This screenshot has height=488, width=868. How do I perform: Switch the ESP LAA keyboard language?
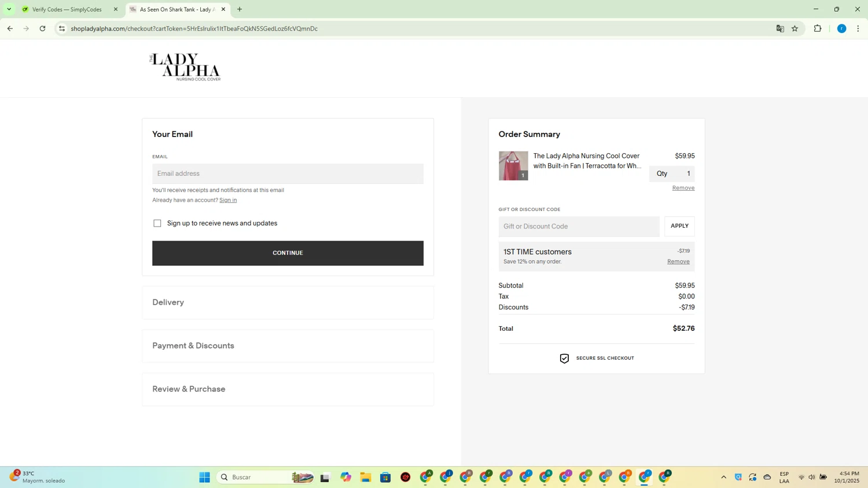(x=785, y=477)
